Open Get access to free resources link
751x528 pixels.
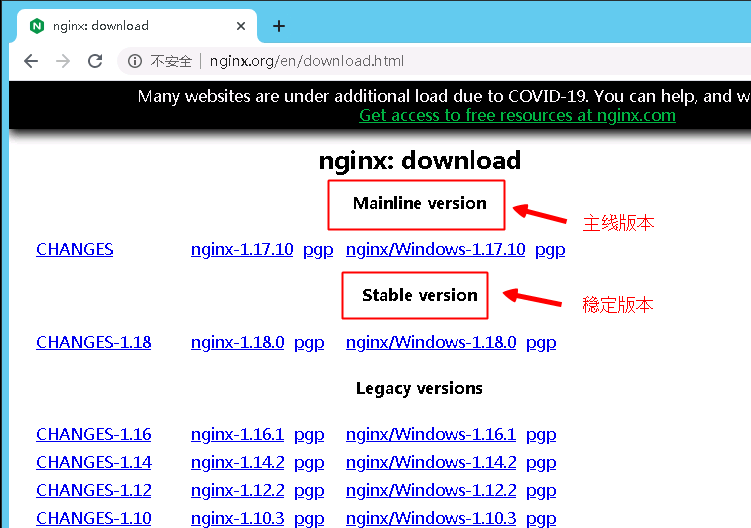point(517,115)
